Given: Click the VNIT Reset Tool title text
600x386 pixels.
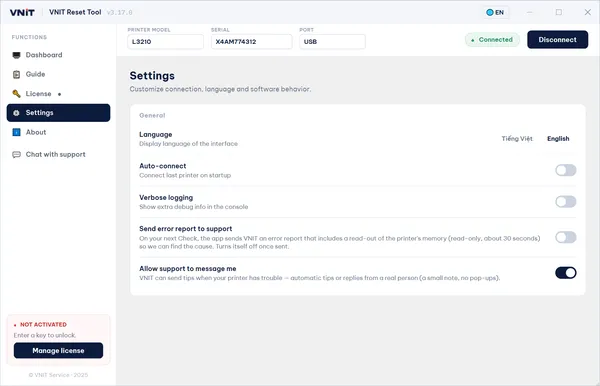Looking at the screenshot, I should 75,12.
